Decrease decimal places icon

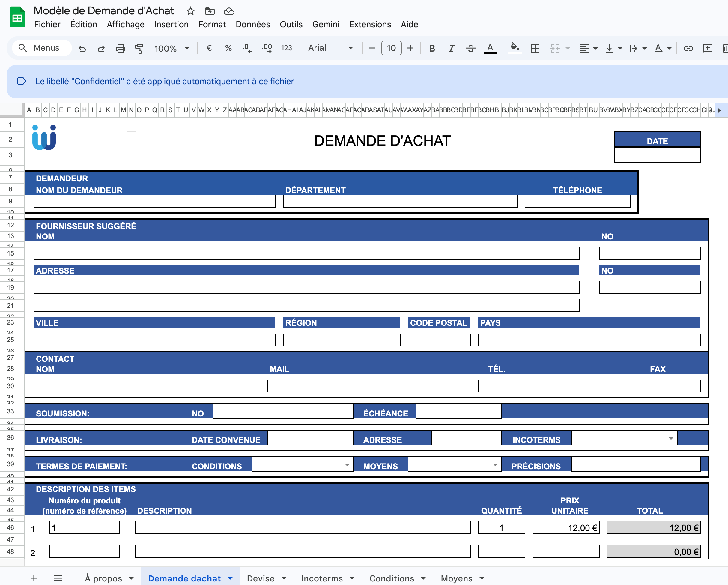247,48
